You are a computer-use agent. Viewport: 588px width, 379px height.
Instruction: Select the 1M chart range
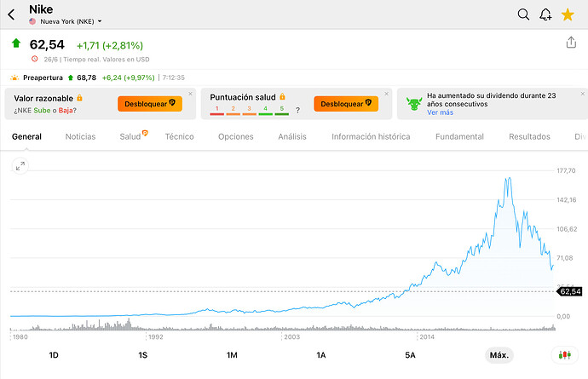click(232, 355)
